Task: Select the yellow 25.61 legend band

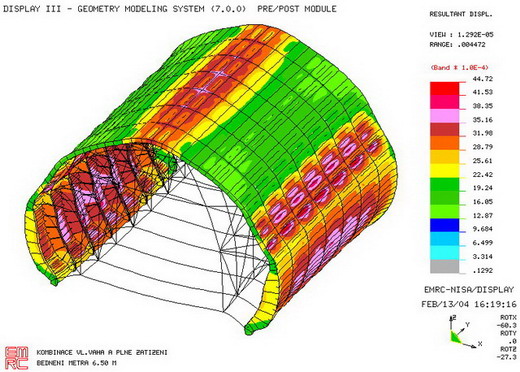Action: [x=444, y=171]
